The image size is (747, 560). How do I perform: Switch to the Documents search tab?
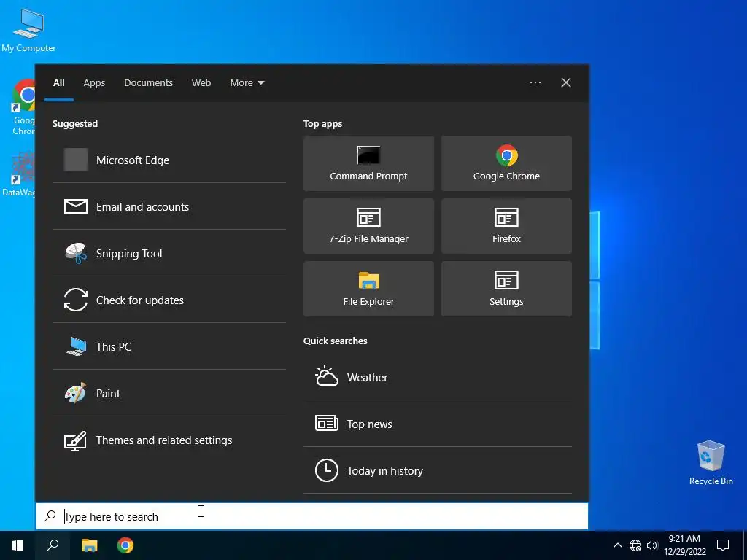[149, 83]
